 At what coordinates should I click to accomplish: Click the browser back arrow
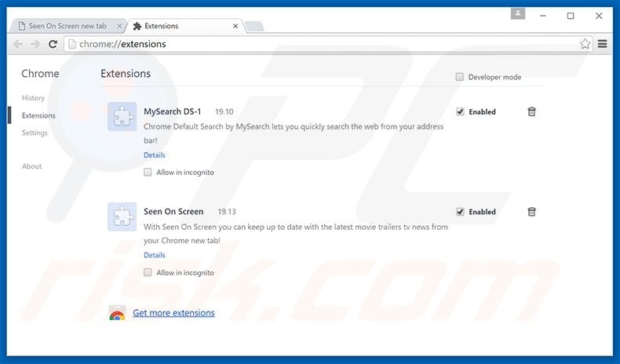click(x=18, y=44)
